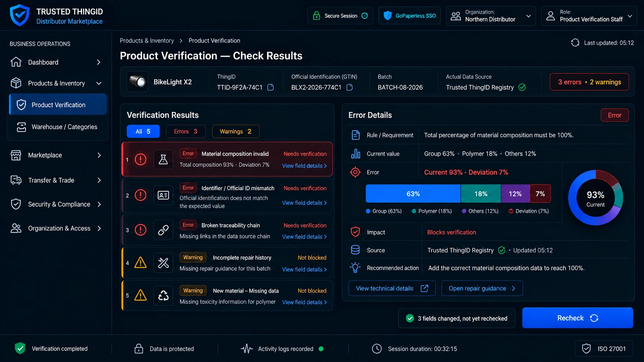The height and width of the screenshot is (362, 644).
Task: Click the Secure Session button
Action: coord(340,16)
